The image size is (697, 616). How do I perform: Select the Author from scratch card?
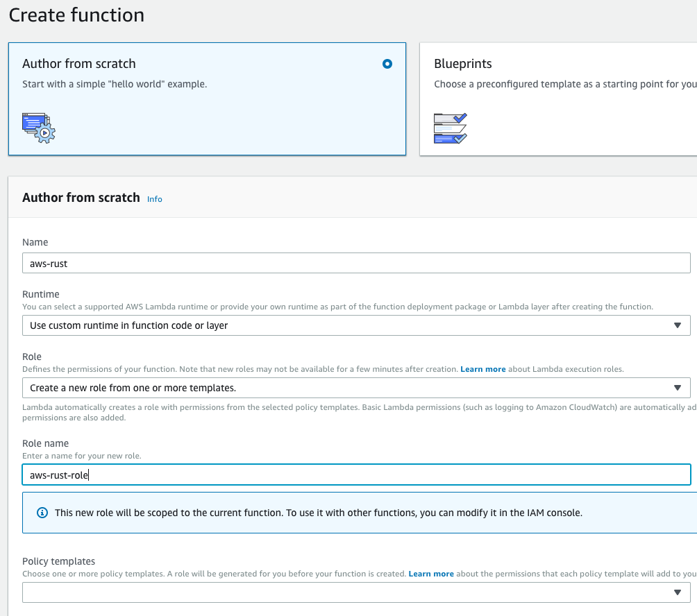[207, 97]
